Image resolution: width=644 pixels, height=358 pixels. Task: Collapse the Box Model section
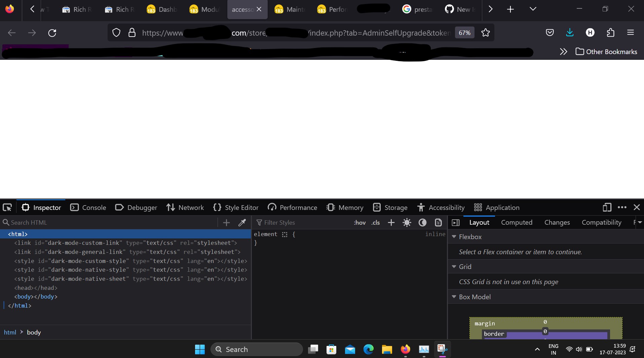[x=454, y=297]
